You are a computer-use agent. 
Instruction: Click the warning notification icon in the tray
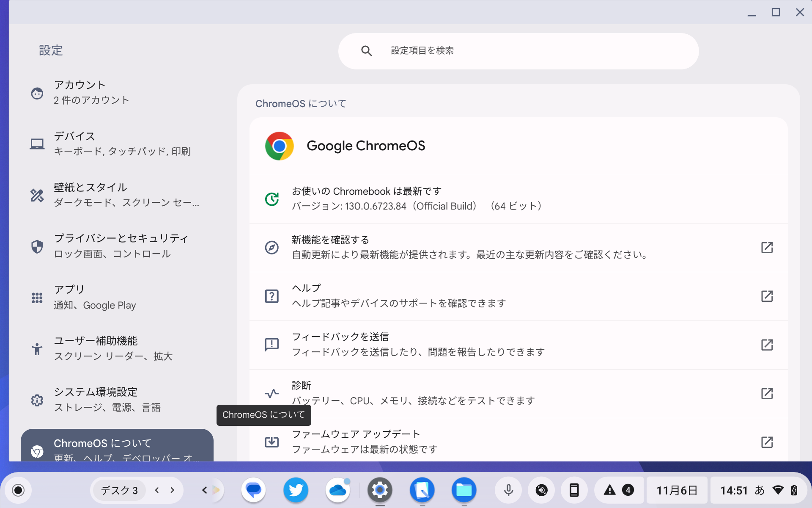(609, 490)
